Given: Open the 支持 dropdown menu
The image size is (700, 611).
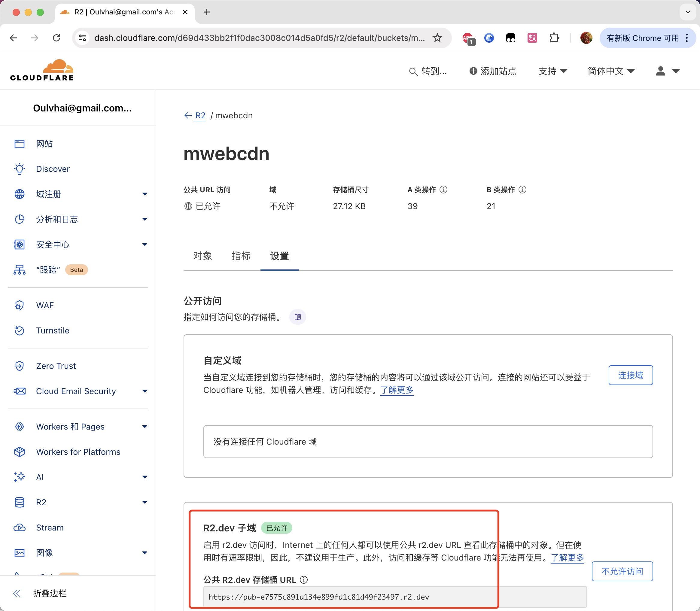Looking at the screenshot, I should tap(552, 71).
